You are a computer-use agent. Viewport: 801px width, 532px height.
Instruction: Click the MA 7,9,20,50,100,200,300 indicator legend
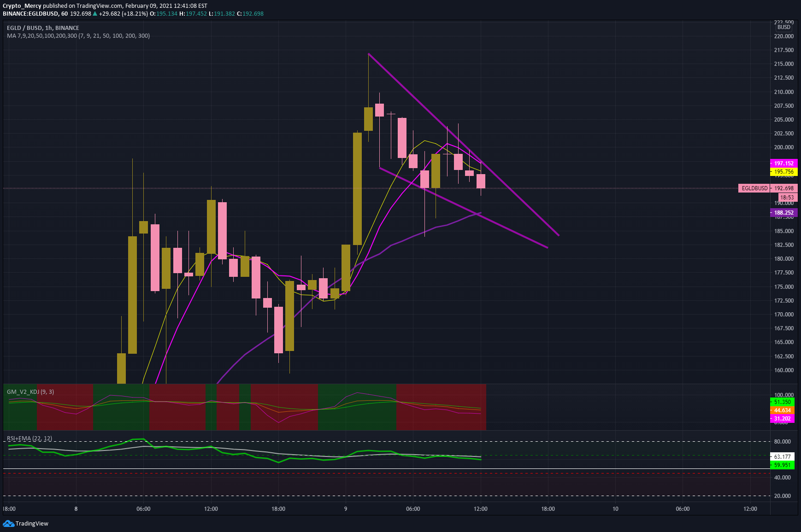[78, 35]
